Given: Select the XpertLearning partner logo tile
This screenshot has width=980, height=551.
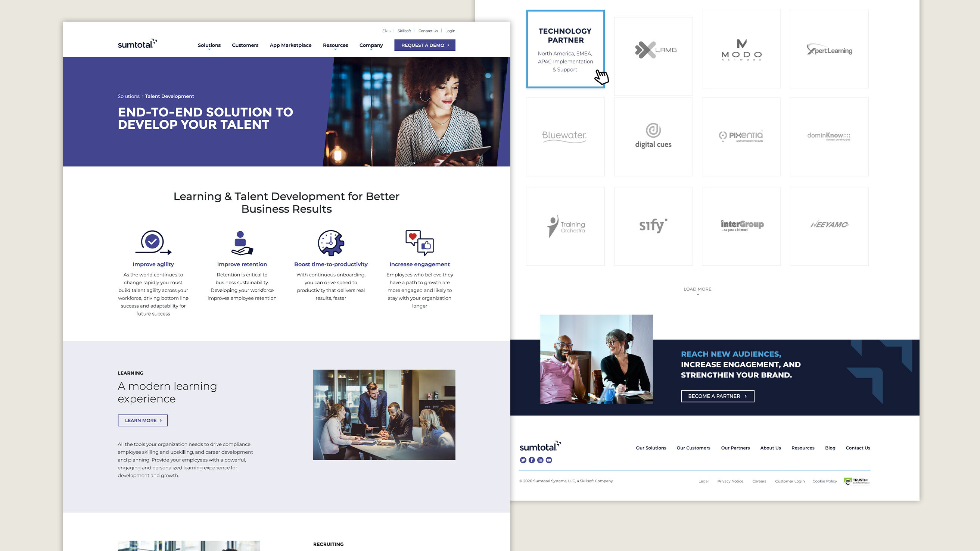Looking at the screenshot, I should pyautogui.click(x=829, y=49).
